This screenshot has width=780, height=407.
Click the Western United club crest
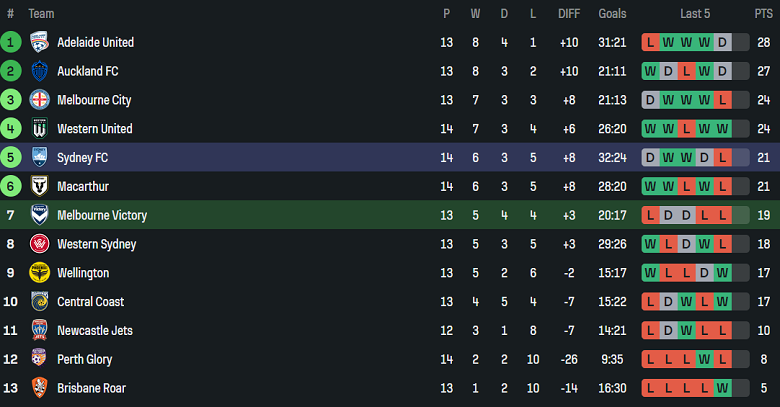coord(39,129)
